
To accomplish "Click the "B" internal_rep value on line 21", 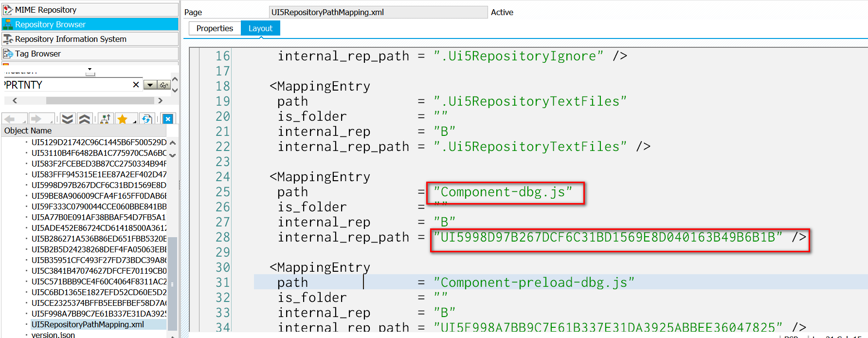I will pos(444,131).
